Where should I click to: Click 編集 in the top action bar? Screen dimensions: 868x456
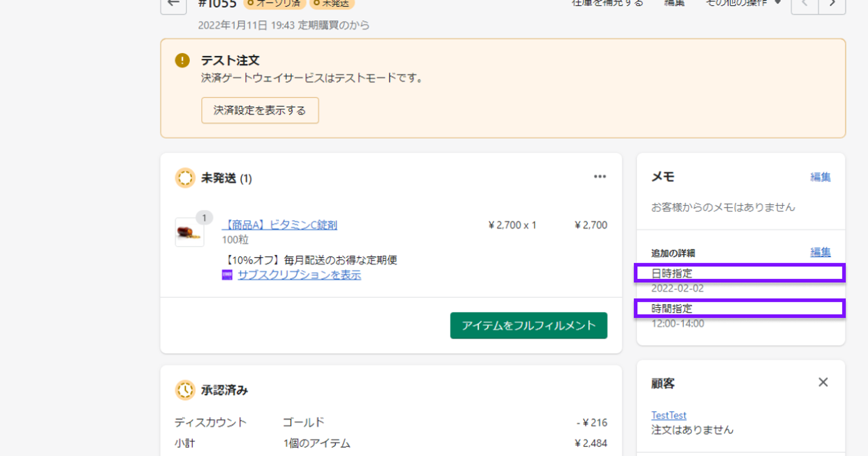674,3
